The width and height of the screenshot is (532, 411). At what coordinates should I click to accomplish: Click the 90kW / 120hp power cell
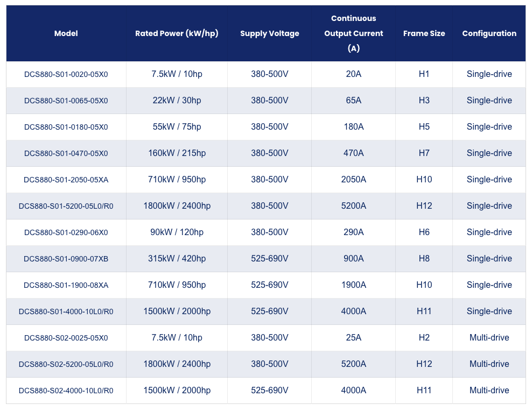(x=177, y=232)
